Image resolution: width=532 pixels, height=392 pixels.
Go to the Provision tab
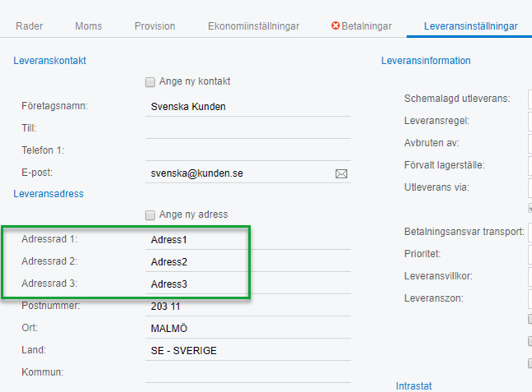[x=155, y=26]
